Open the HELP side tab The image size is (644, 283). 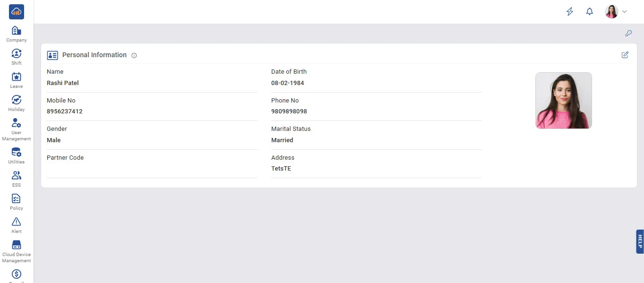640,241
